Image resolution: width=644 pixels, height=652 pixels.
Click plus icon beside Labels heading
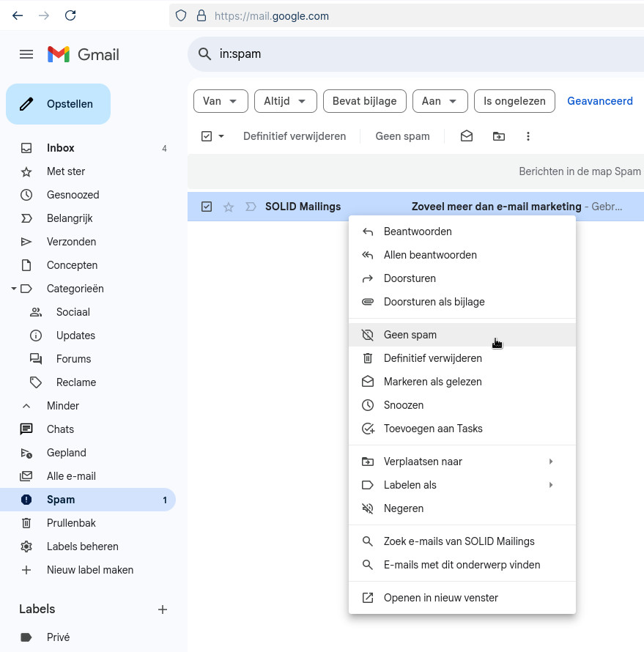(163, 610)
